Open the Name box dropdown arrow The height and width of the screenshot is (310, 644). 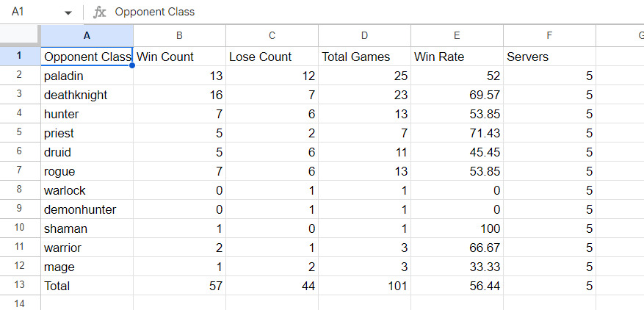(68, 12)
